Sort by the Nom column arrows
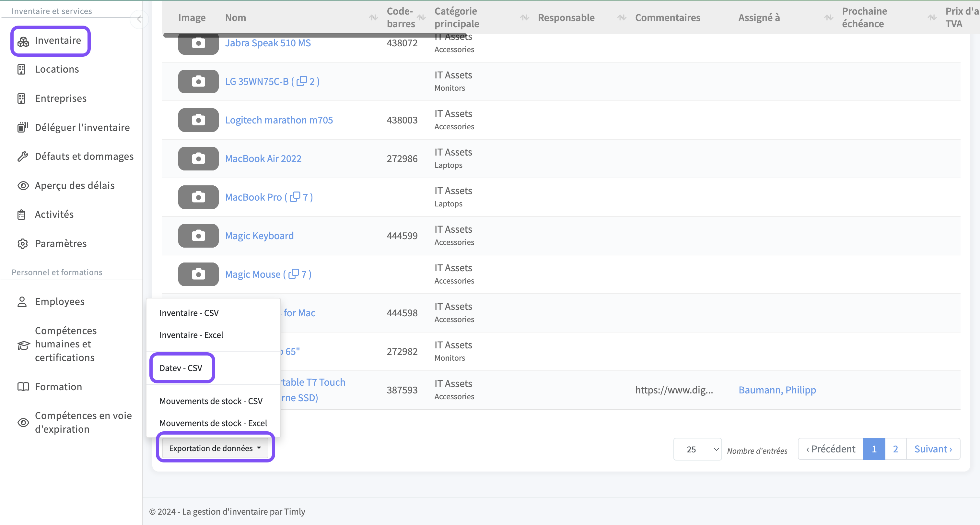Image resolution: width=980 pixels, height=525 pixels. point(374,17)
